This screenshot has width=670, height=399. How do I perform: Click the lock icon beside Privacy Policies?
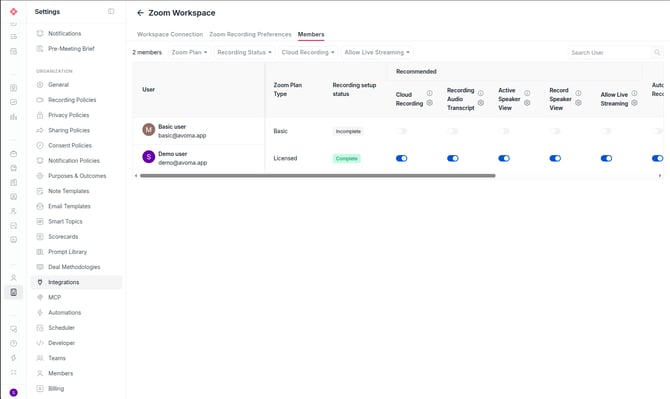tap(40, 115)
